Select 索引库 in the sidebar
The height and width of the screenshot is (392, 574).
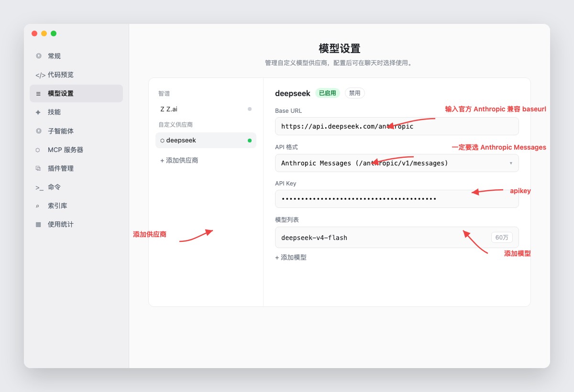click(76, 206)
